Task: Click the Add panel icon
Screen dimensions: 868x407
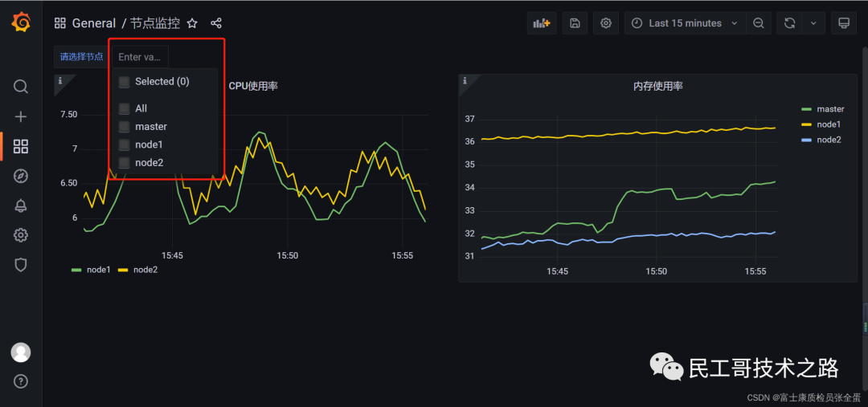Action: 542,23
